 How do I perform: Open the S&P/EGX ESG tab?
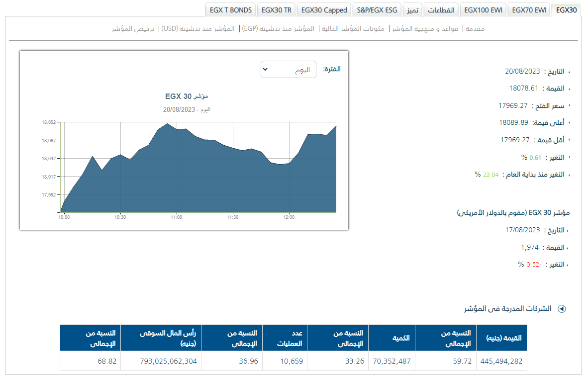(x=377, y=10)
